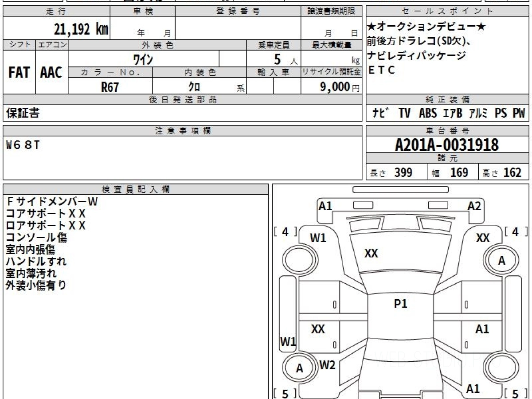The height and width of the screenshot is (399, 532).
Task: Select the P1 mark on the roof
Action: tap(401, 304)
